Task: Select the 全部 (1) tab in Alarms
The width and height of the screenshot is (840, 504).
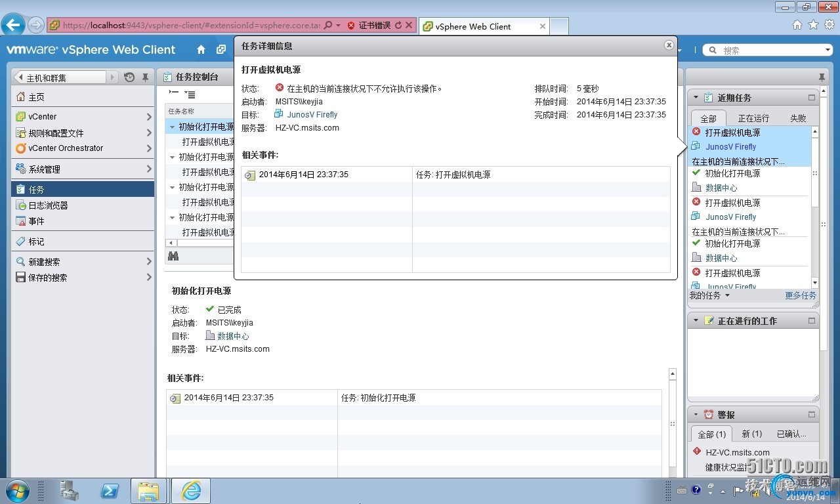Action: coord(711,434)
